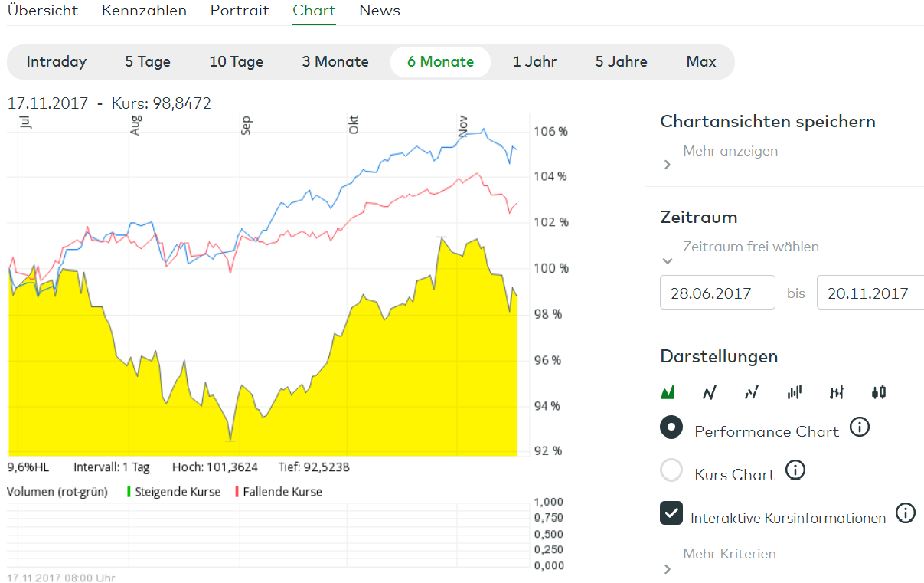Select the OHLC tick chart style icon
Viewport: 924px width, 583px height.
[836, 392]
